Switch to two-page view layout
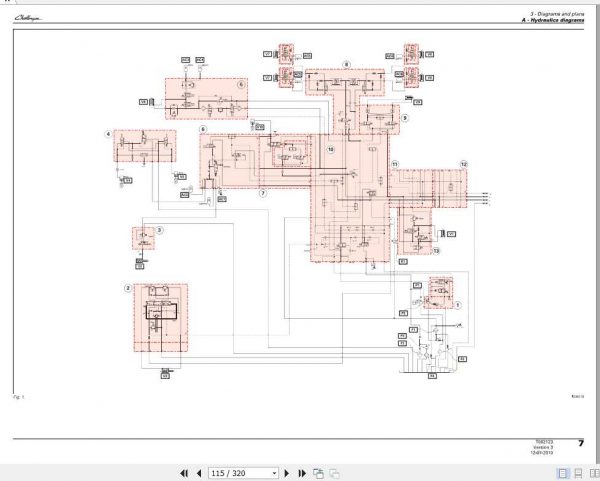600x481 pixels. 594,473
